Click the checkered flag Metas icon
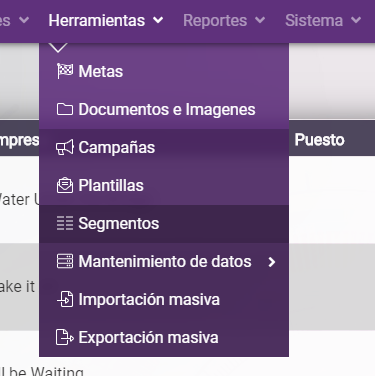Image resolution: width=375 pixels, height=376 pixels. coord(65,71)
